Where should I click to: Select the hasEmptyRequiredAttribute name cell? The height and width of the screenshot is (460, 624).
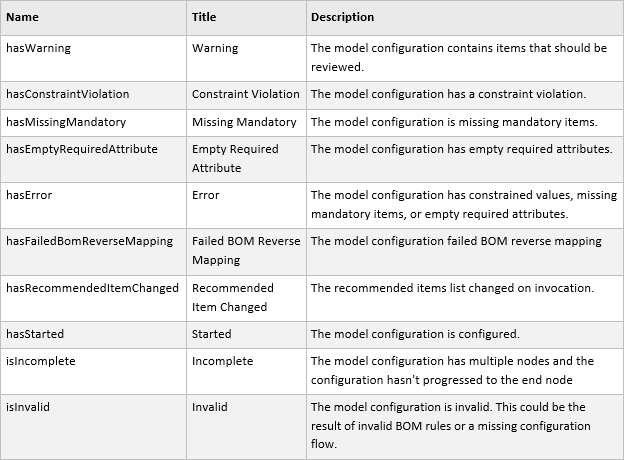(82, 149)
